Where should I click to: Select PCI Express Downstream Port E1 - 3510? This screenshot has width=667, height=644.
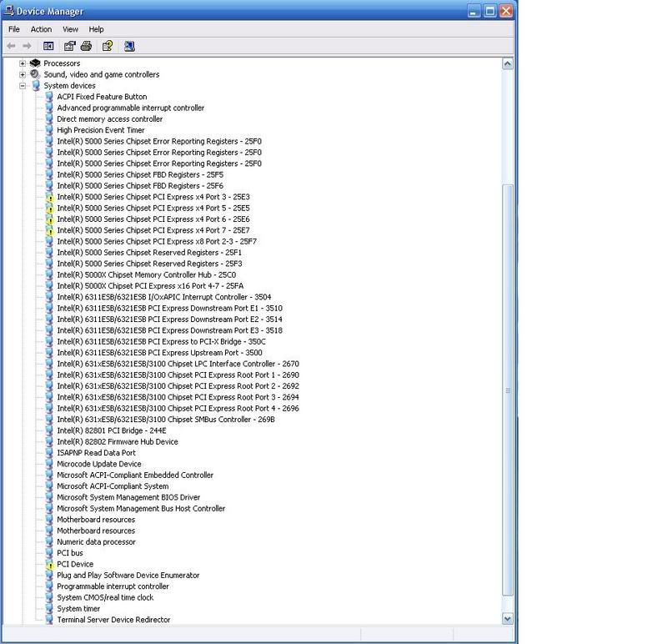(x=170, y=308)
